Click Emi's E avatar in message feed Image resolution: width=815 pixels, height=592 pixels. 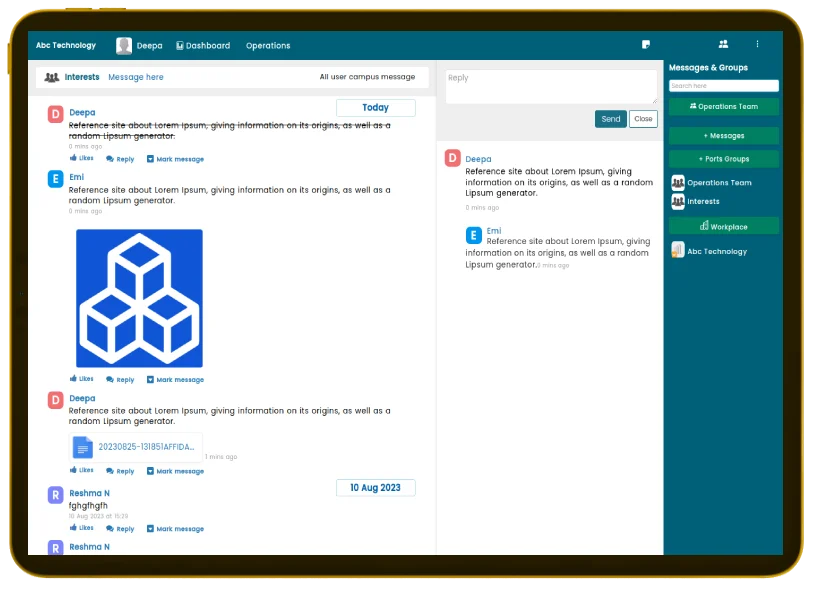[x=56, y=179]
